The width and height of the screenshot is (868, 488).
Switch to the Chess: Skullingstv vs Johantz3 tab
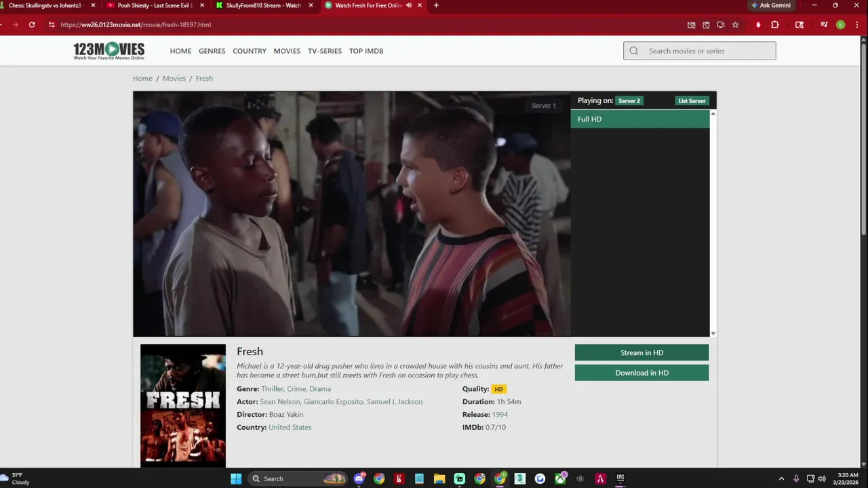click(46, 5)
